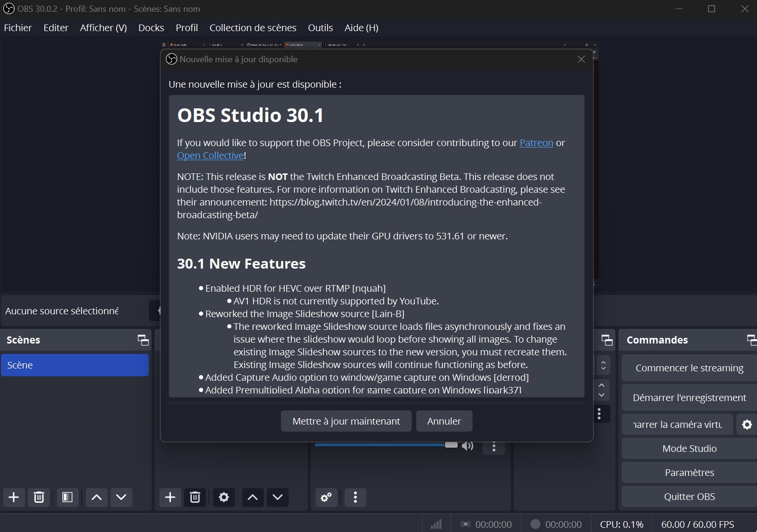This screenshot has height=532, width=757.
Task: Click Mettre à jour maintenant
Action: click(346, 421)
